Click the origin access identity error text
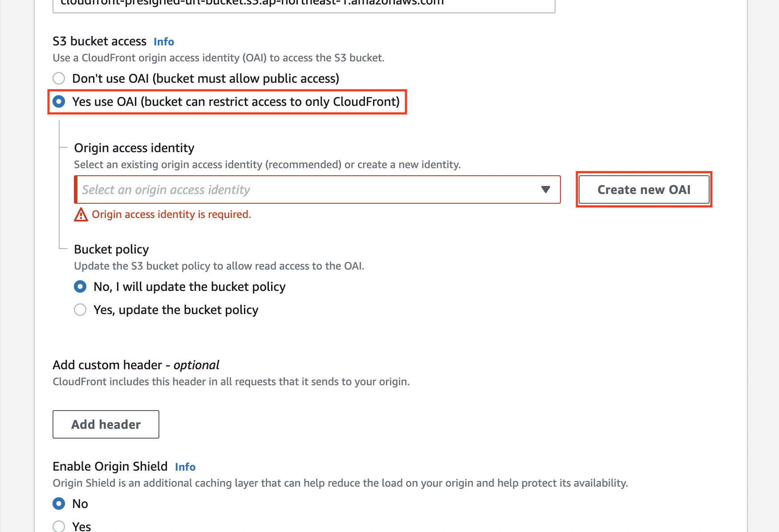 [x=171, y=214]
